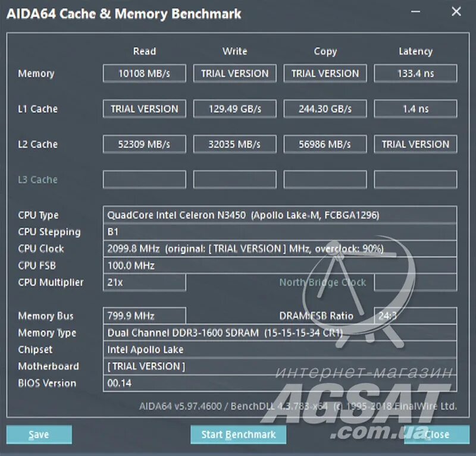The width and height of the screenshot is (476, 456).
Task: Click the CPU FSB value 100.0 MHz
Action: pyautogui.click(x=280, y=266)
